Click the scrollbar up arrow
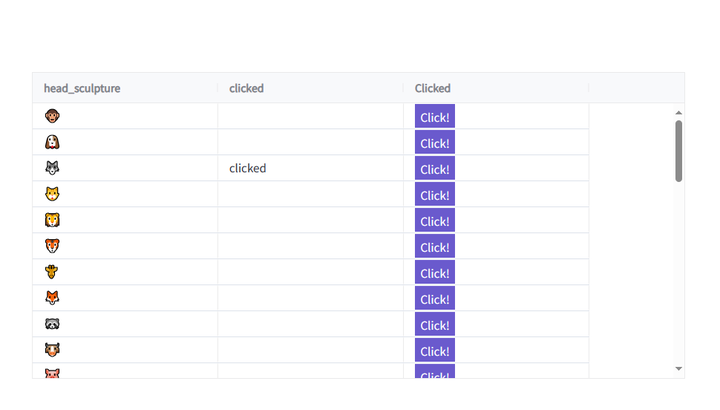Image resolution: width=720 pixels, height=410 pixels. click(679, 113)
